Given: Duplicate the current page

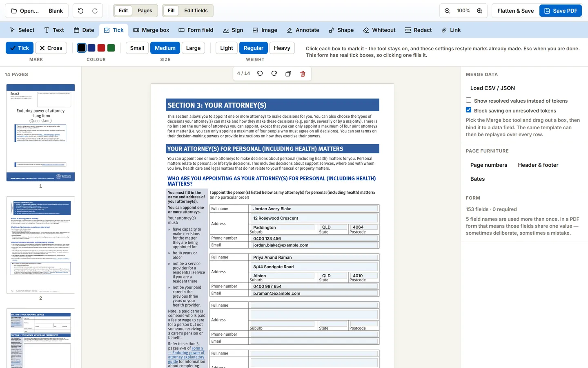Looking at the screenshot, I should 288,74.
